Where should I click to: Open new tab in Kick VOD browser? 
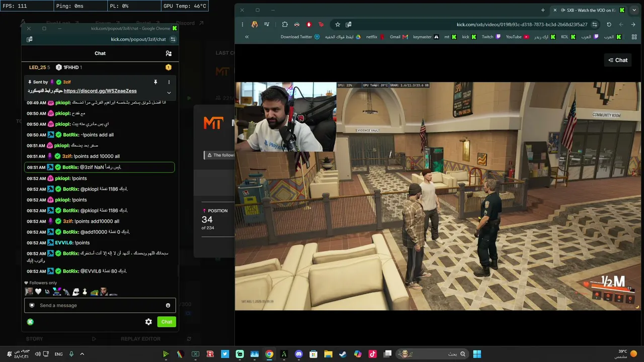543,10
